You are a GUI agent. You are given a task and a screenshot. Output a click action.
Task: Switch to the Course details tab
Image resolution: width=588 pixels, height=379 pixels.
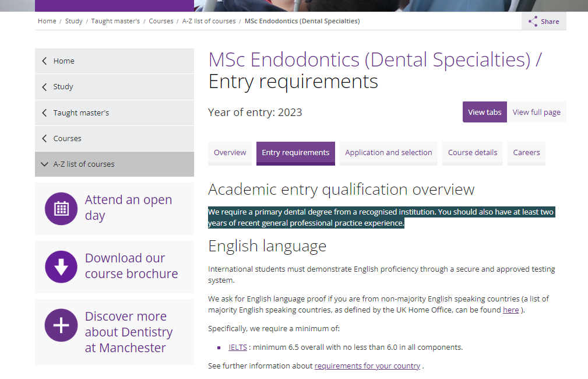472,153
